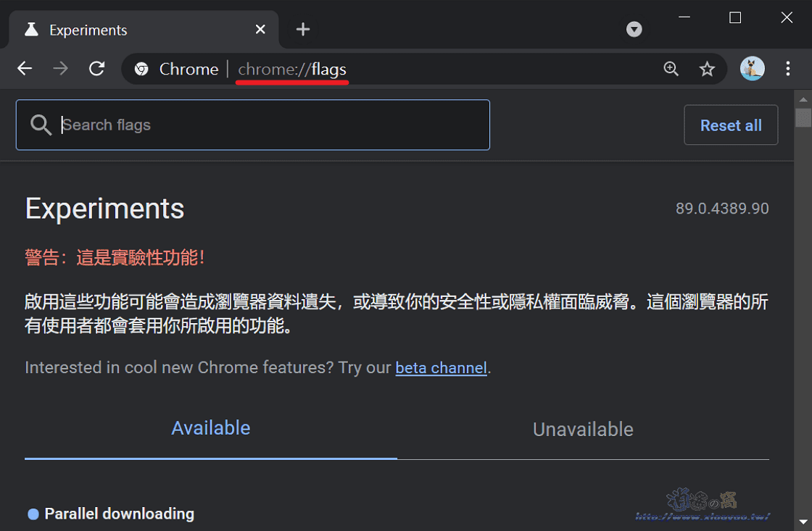The image size is (812, 531).
Task: Open a new tab with plus button
Action: click(x=303, y=30)
